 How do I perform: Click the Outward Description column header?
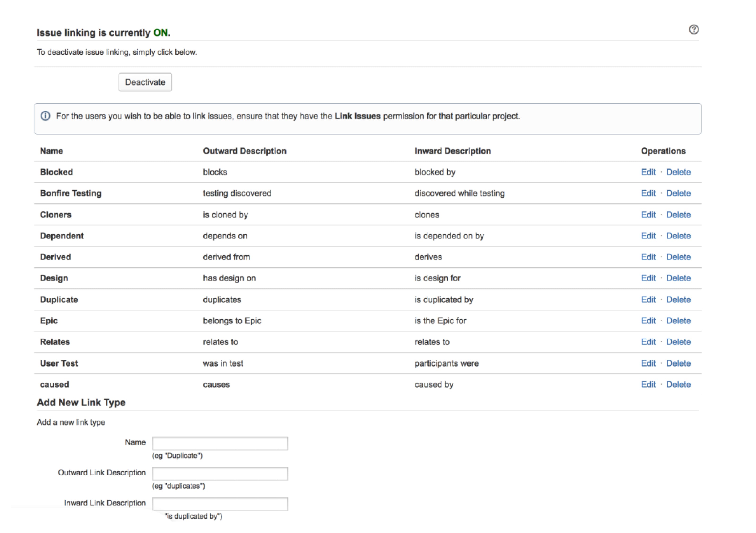tap(245, 151)
